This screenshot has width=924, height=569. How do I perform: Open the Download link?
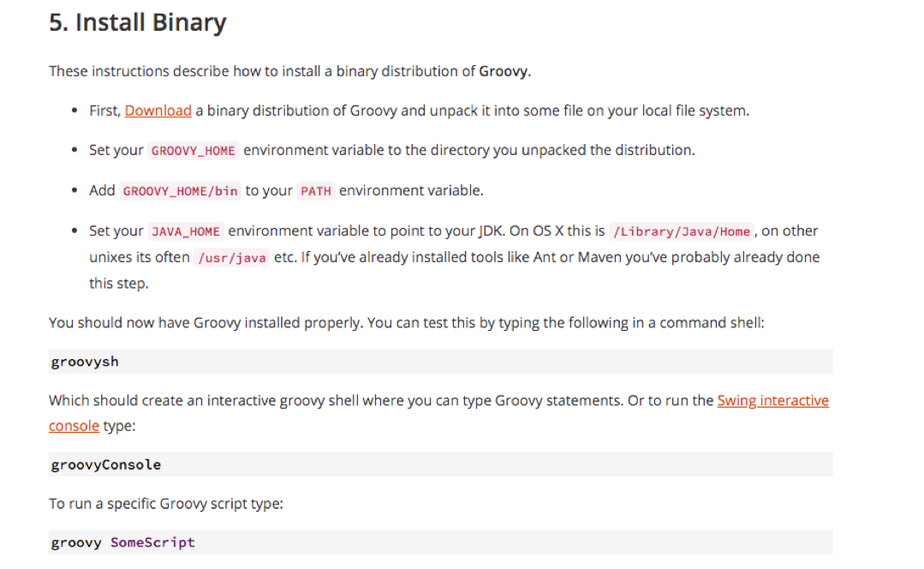point(158,111)
